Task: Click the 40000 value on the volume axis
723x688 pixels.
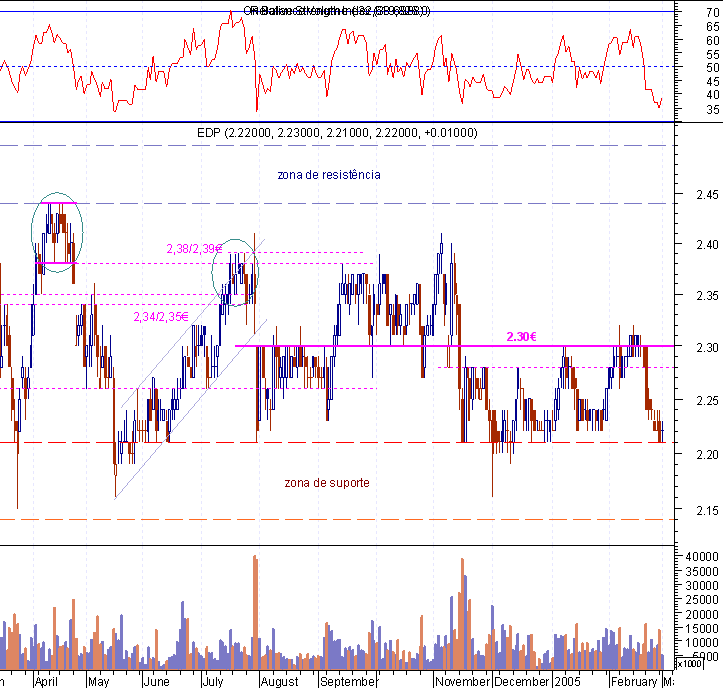Action: coord(702,557)
